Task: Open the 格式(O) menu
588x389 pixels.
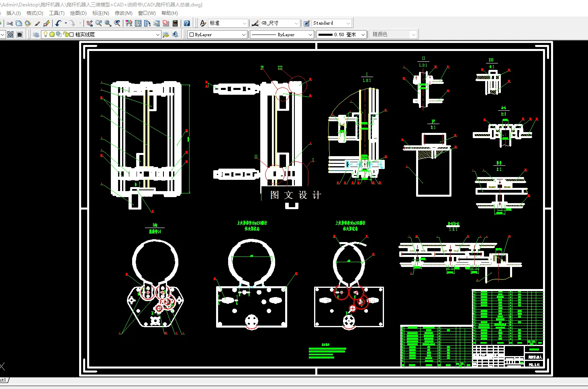Action: coord(35,13)
